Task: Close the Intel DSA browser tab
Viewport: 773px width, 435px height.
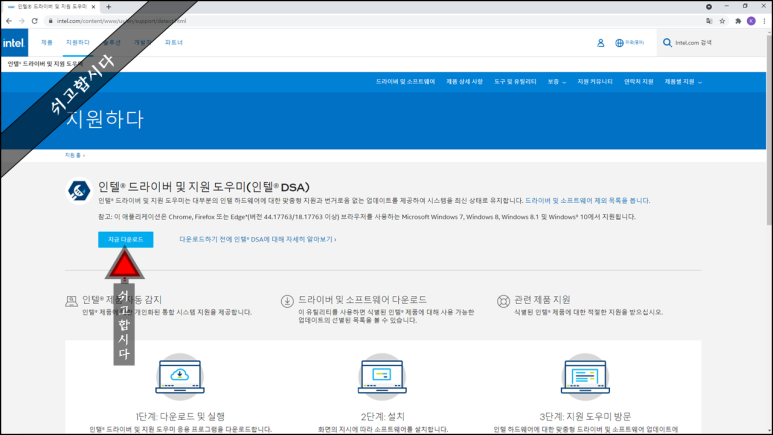Action: point(93,7)
